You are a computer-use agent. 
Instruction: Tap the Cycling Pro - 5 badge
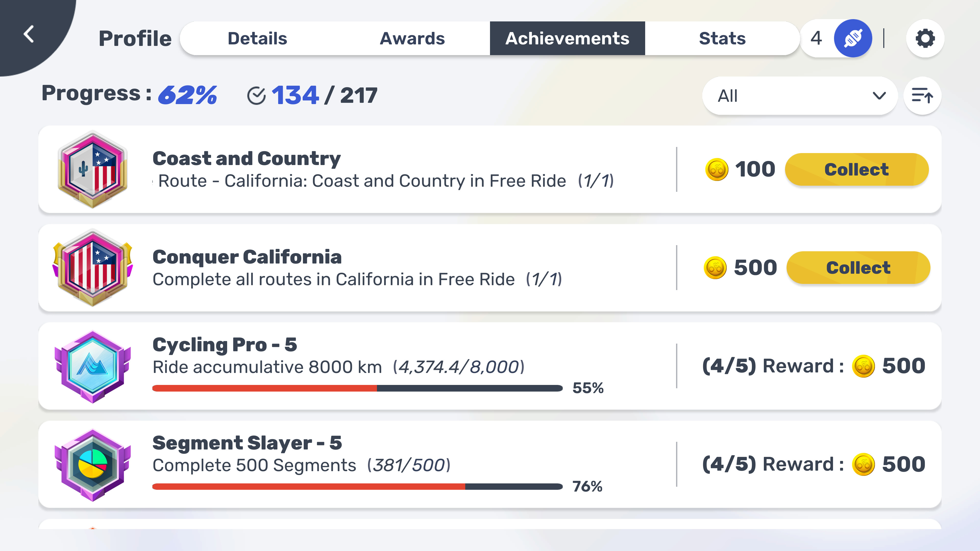(x=92, y=366)
